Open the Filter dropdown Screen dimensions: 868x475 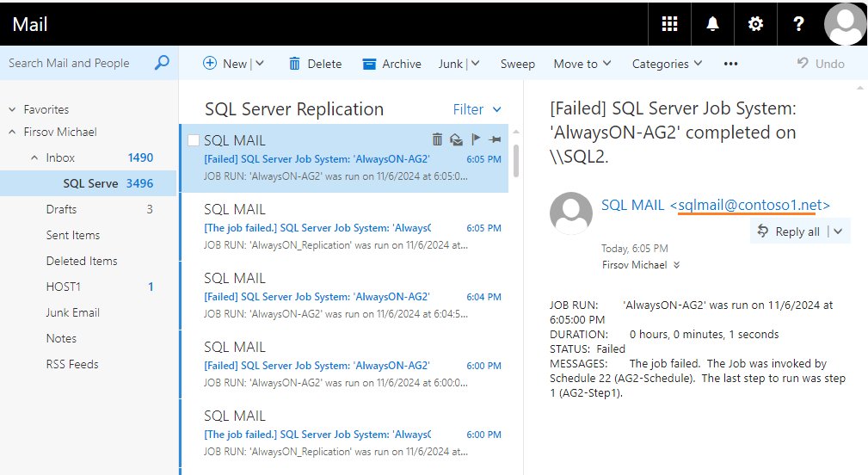(477, 109)
